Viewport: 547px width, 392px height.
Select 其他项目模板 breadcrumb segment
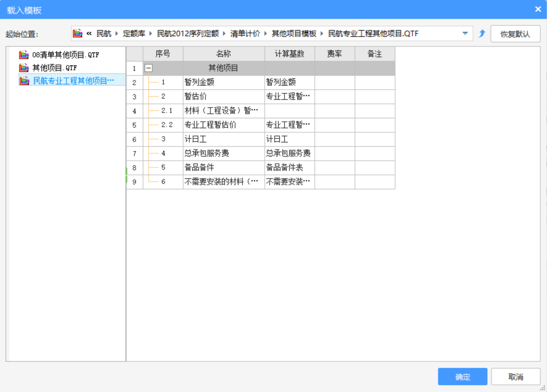[294, 34]
